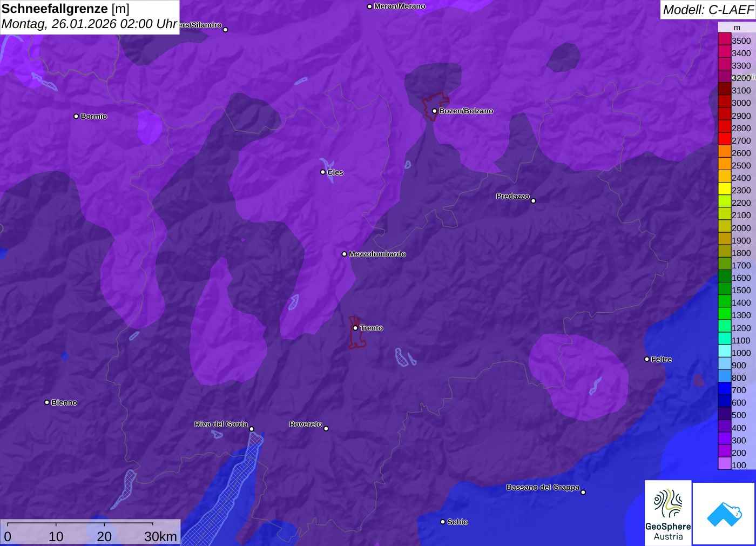
Task: Select the Feltre city marker dot
Action: [x=647, y=359]
